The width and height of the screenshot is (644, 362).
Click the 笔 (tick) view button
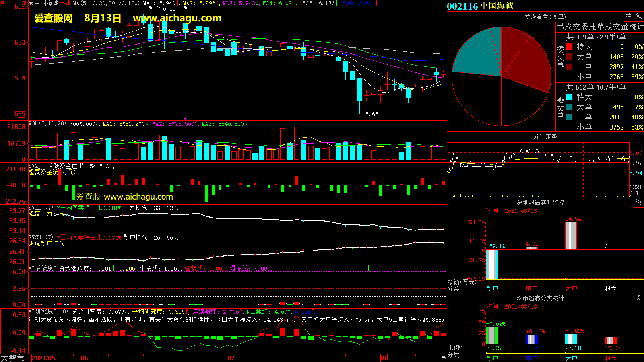click(639, 16)
